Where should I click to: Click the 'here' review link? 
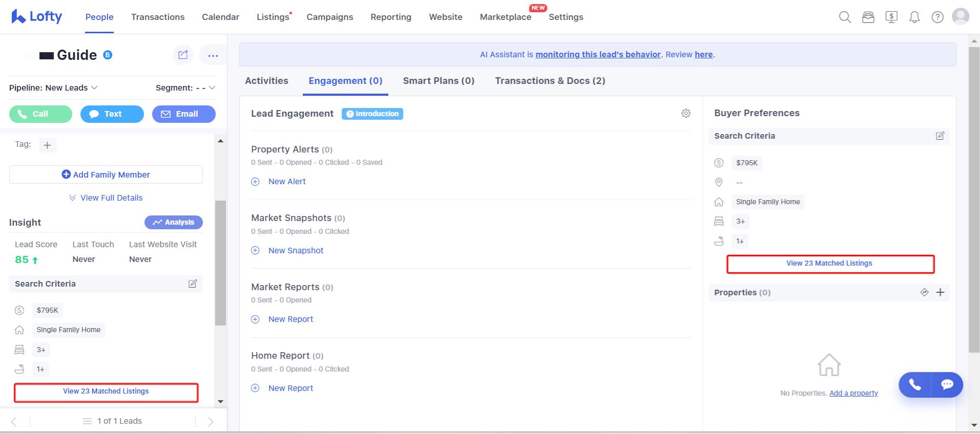click(x=704, y=54)
